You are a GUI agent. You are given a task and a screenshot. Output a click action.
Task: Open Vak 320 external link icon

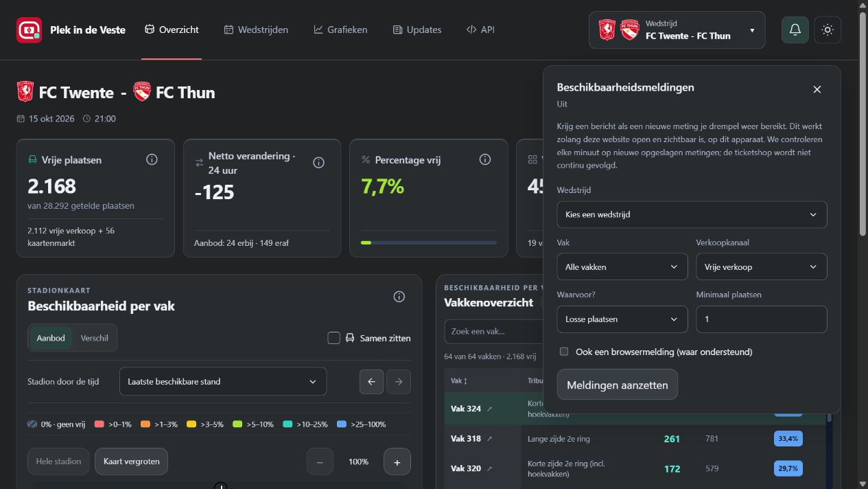[x=489, y=468]
